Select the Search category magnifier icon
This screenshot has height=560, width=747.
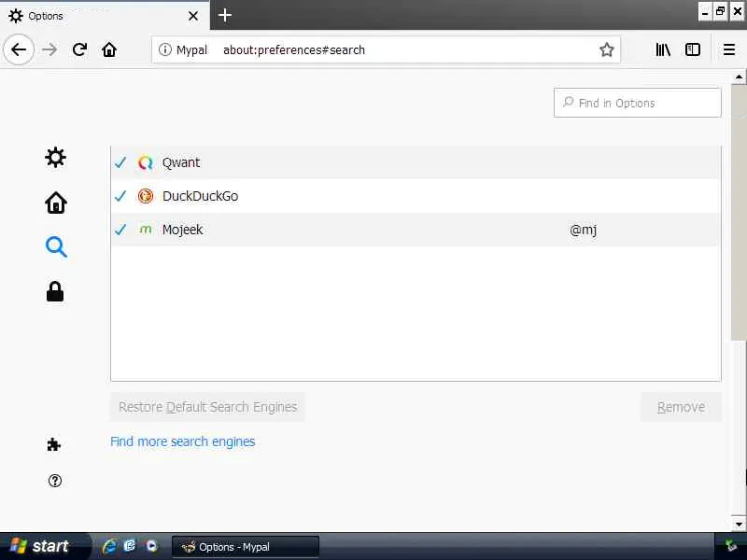[x=56, y=246]
